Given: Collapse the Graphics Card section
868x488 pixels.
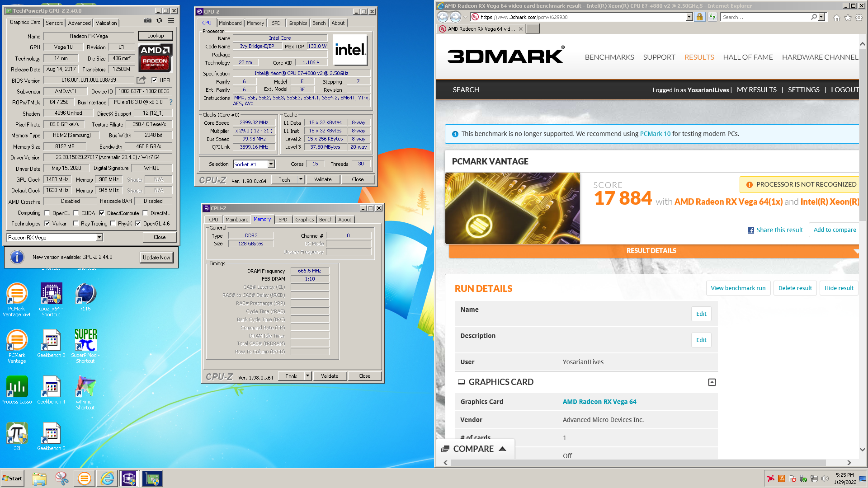Looking at the screenshot, I should (x=712, y=382).
